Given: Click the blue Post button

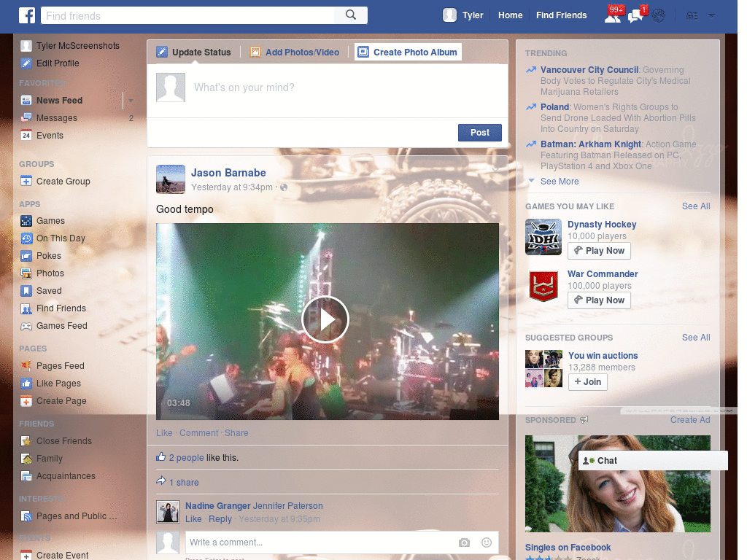Looking at the screenshot, I should [480, 133].
